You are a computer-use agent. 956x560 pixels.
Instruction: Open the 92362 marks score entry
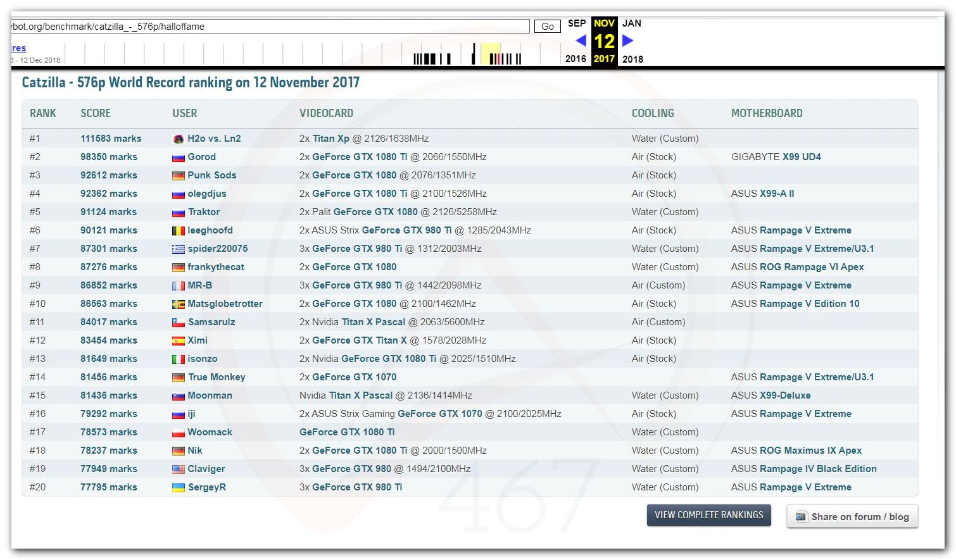(109, 194)
